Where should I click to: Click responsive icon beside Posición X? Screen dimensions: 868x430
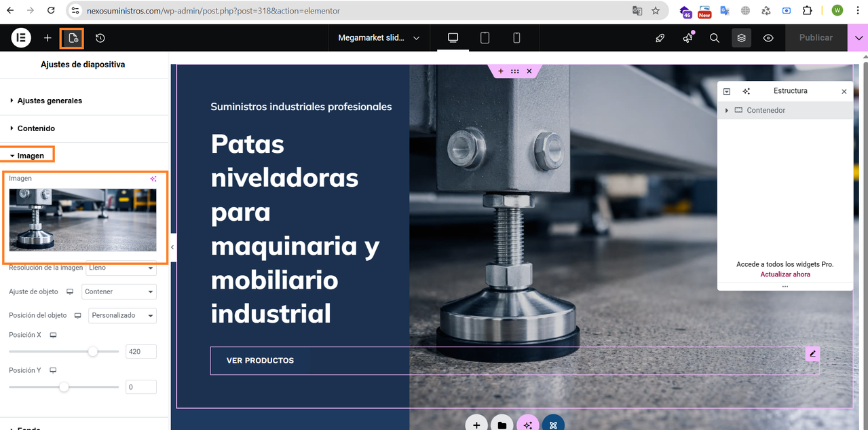pos(53,335)
